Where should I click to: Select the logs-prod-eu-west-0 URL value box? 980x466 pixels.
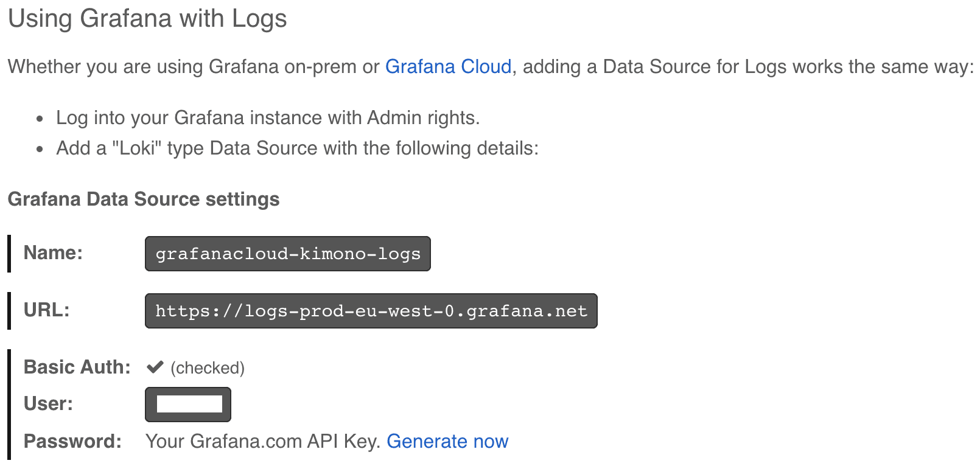pyautogui.click(x=371, y=311)
